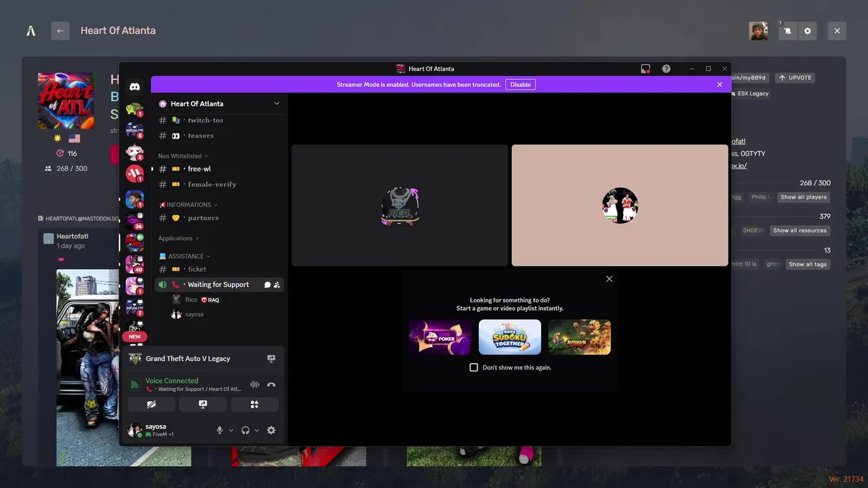Show all tags in FiveM

pos(808,264)
